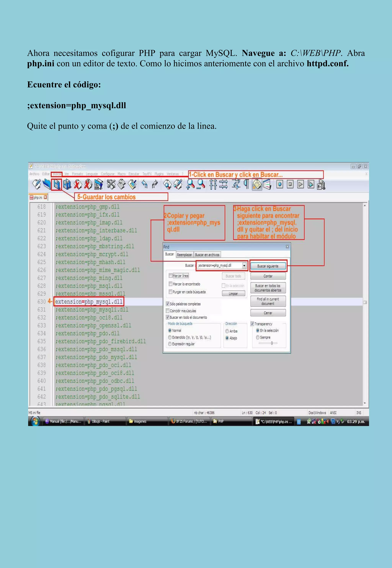Save the recorded macro icon
The height and width of the screenshot is (568, 392).
[x=321, y=184]
